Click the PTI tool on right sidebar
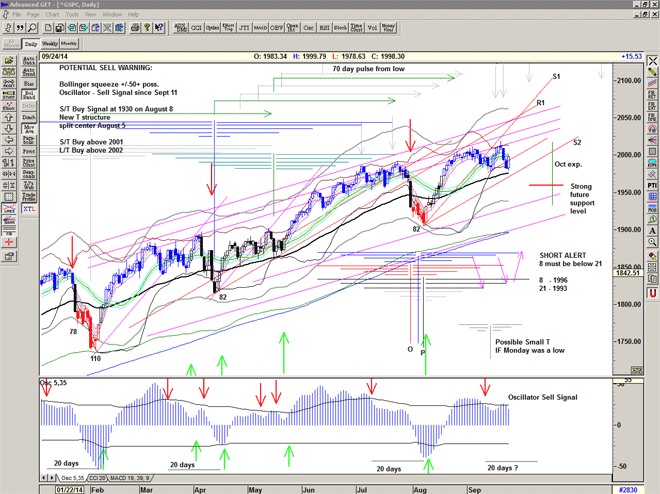This screenshot has height=494, width=660. coord(652,185)
